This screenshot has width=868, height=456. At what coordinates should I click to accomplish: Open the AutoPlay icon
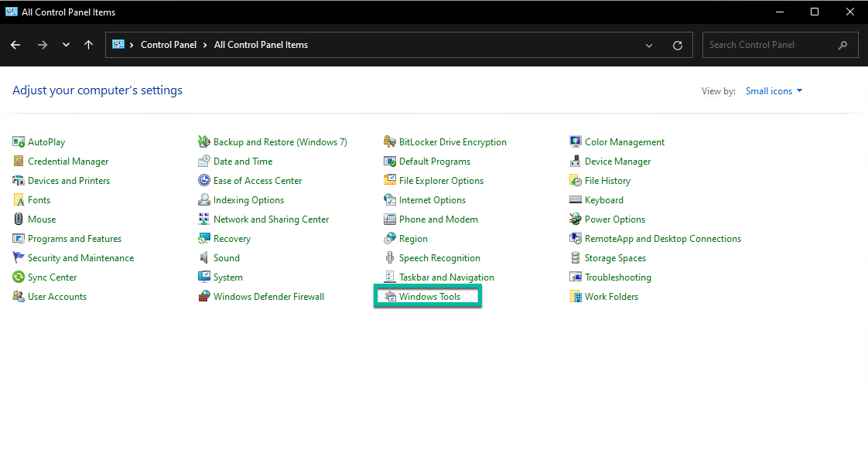(x=19, y=142)
